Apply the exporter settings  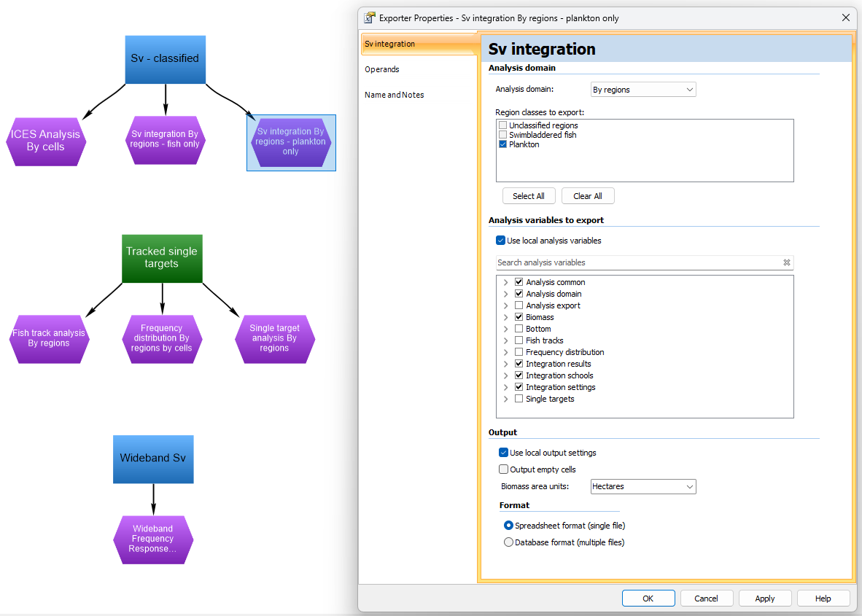tap(765, 598)
